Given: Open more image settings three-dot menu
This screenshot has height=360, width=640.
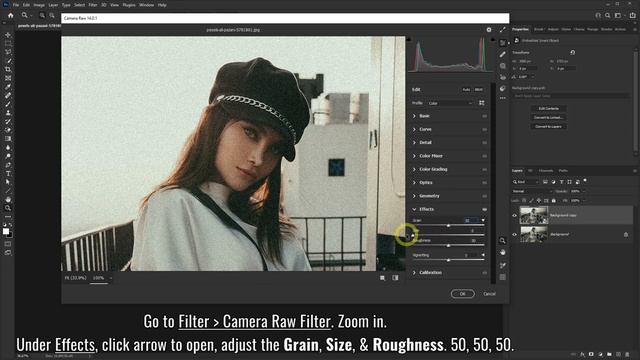Looking at the screenshot, I should click(502, 98).
